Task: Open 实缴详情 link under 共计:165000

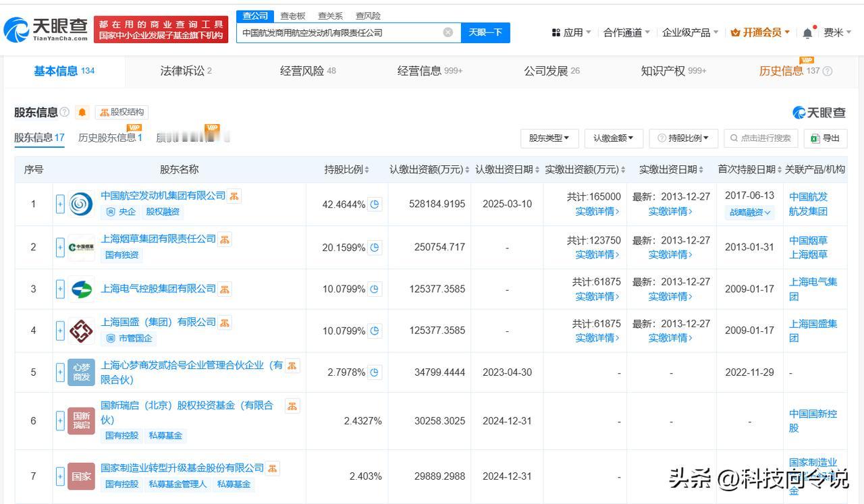Action: [597, 211]
